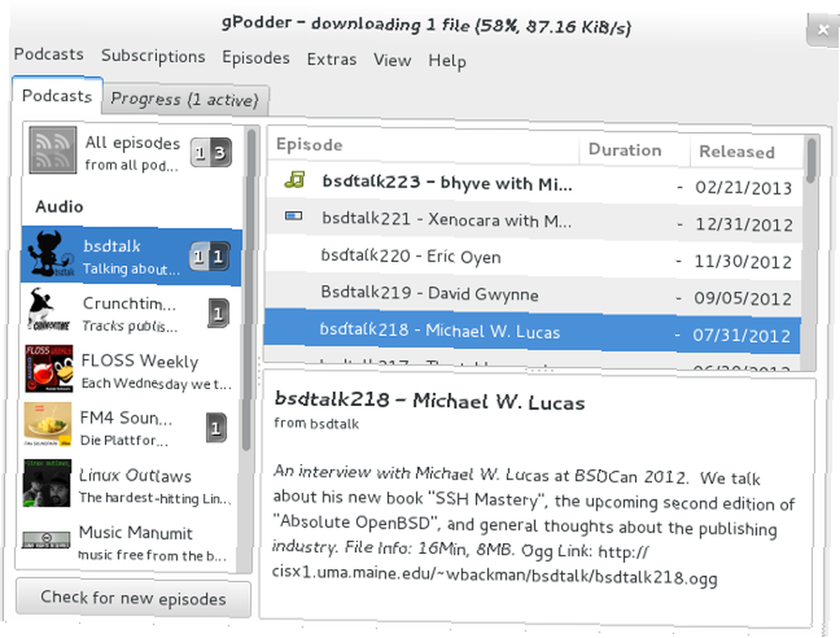Screen dimensions: 840x638
Task: Click the download progress icon beside bsdtalk221
Action: click(x=293, y=216)
